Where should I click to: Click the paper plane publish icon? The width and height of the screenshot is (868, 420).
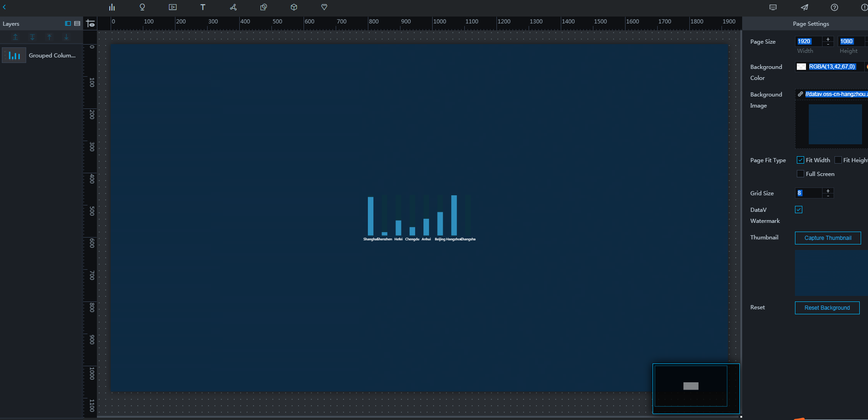click(x=804, y=7)
